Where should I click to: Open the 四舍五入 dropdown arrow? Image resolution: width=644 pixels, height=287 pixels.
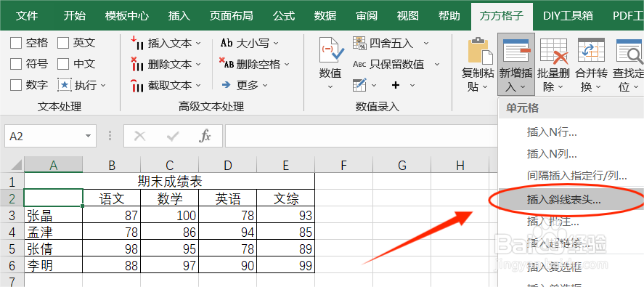[x=426, y=43]
